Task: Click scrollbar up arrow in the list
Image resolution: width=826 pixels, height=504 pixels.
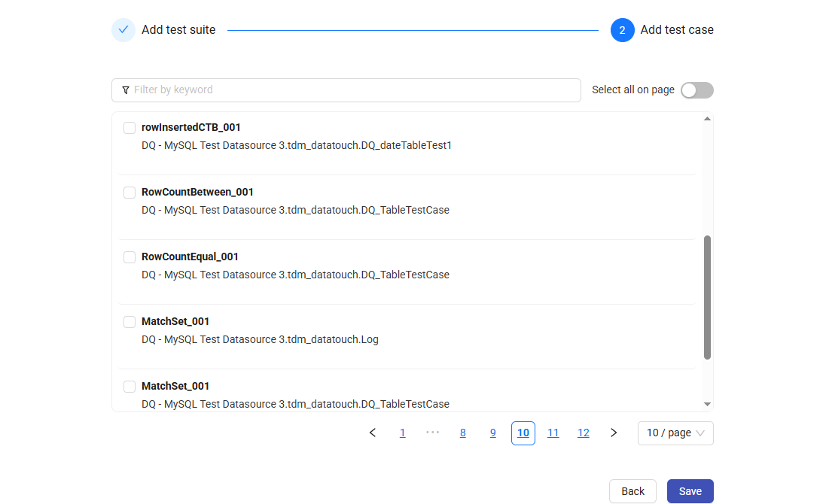Action: pos(707,119)
